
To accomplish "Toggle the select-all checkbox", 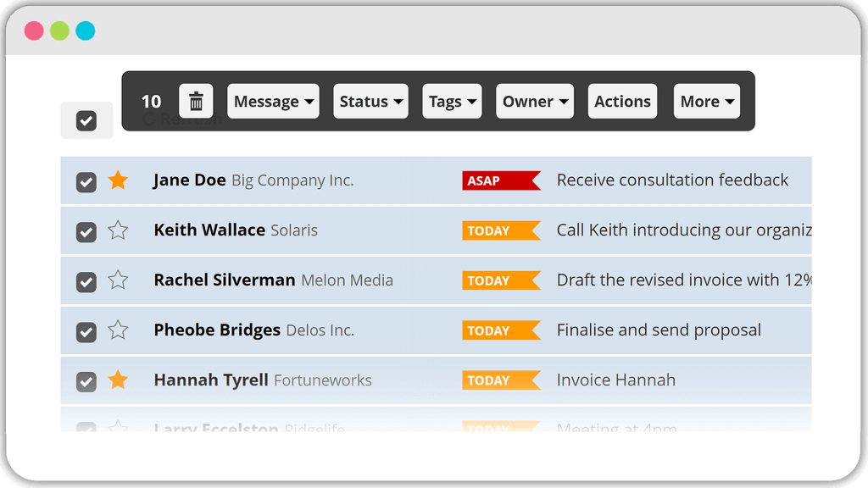I will click(86, 120).
